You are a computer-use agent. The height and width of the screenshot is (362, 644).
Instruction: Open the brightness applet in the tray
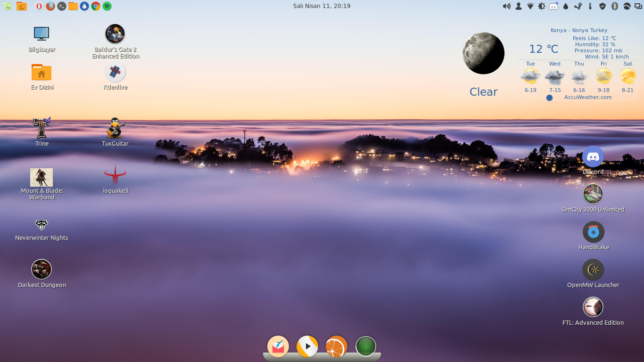[542, 6]
